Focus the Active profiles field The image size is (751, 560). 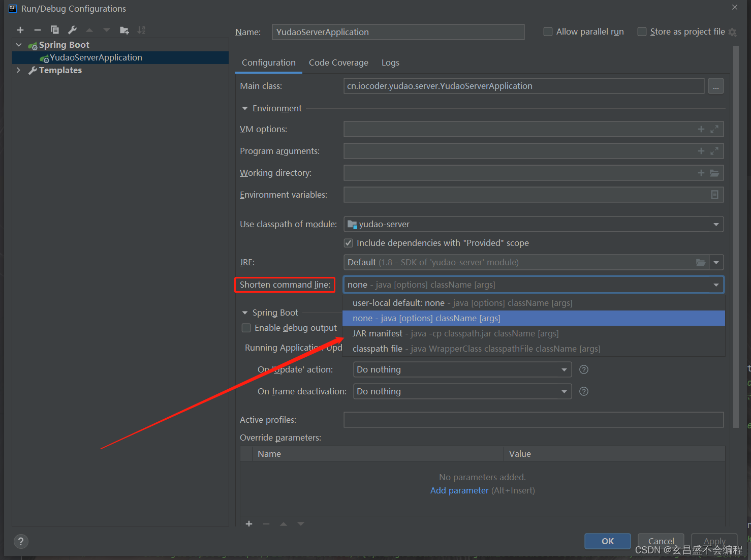pyautogui.click(x=534, y=420)
